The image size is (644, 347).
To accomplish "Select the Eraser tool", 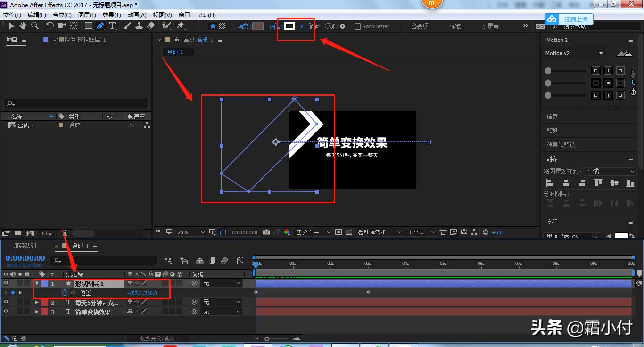I will 151,26.
